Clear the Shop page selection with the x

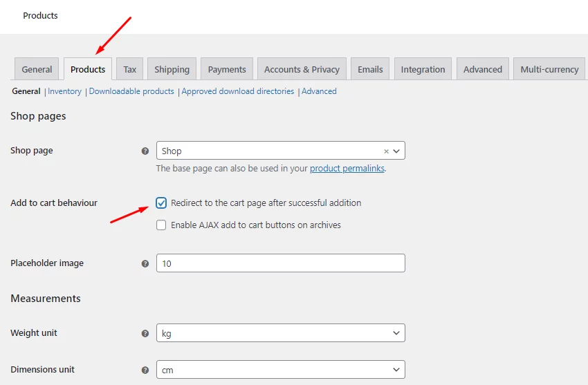pos(386,151)
